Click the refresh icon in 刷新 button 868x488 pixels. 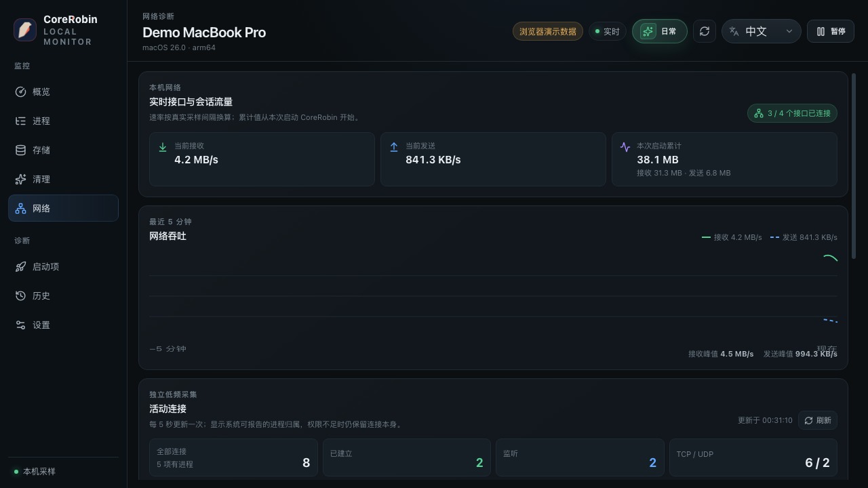[x=808, y=420]
